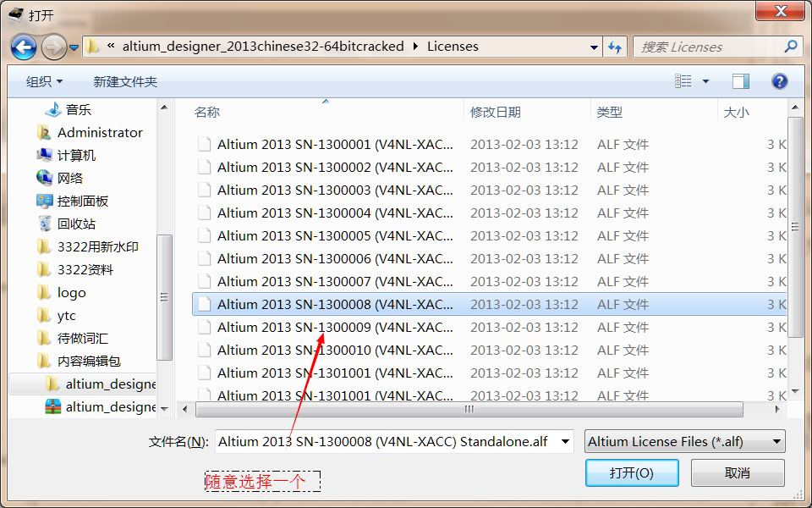Click the navigation pane scrollbar thumb
Viewport: 812px width, 508px height.
click(164, 297)
